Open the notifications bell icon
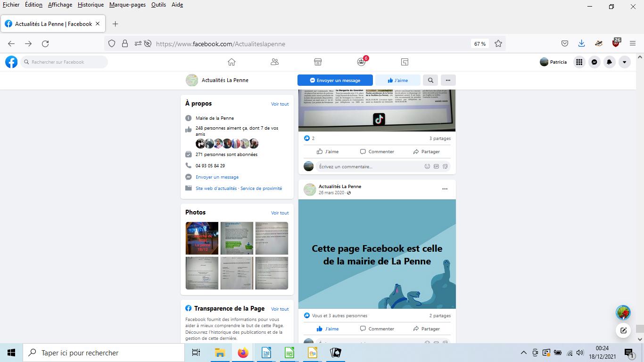Viewport: 644px width, 362px height. pyautogui.click(x=610, y=62)
